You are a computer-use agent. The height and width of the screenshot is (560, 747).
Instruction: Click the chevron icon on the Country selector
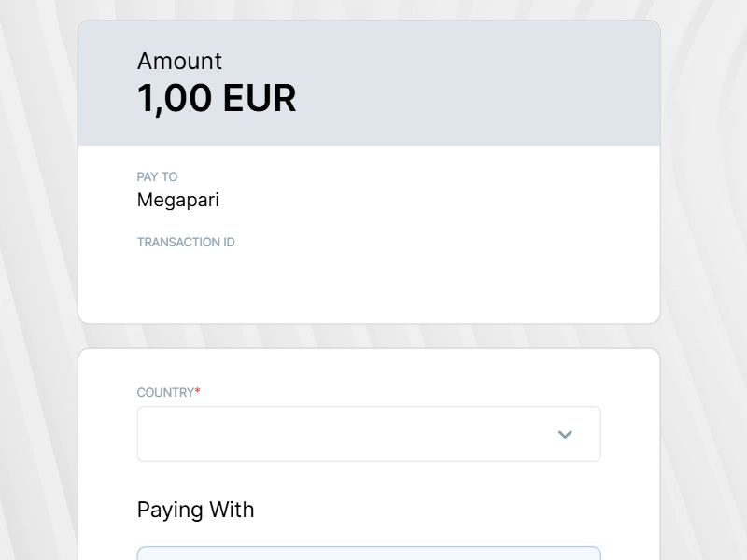pos(564,433)
